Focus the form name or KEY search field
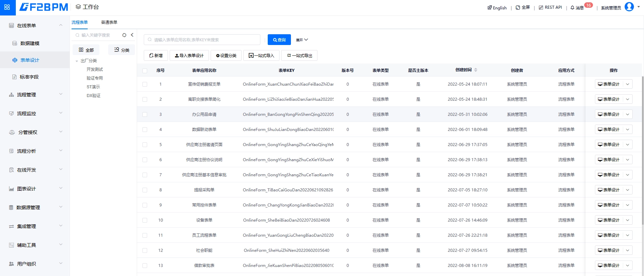 click(202, 40)
